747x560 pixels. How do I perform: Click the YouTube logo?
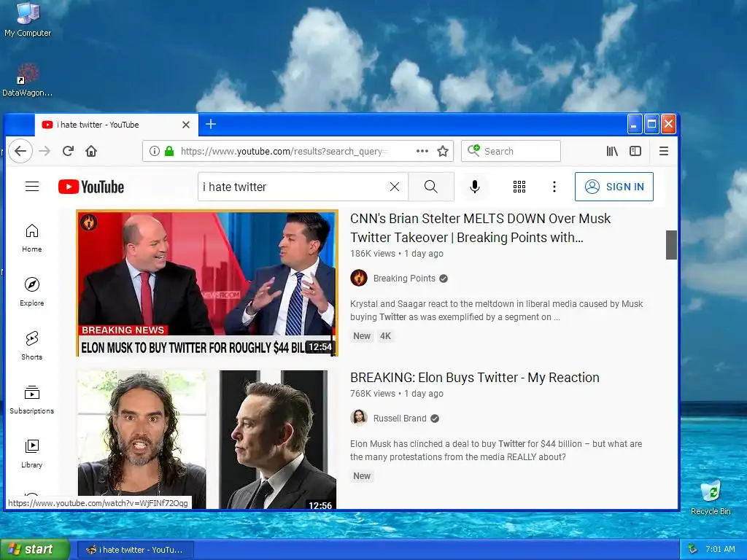pyautogui.click(x=91, y=187)
